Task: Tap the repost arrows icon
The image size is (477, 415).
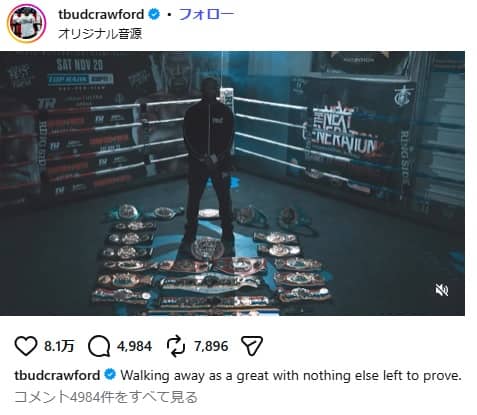Action: point(176,346)
